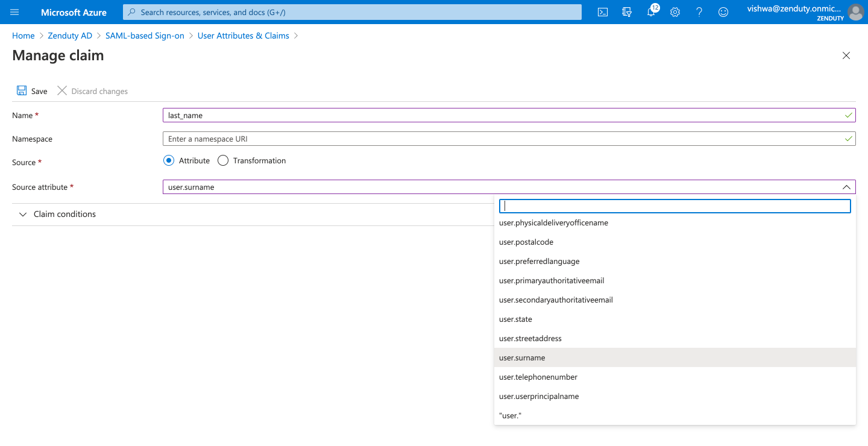This screenshot has height=446, width=868.
Task: Choose user.postalcode option
Action: click(675, 242)
